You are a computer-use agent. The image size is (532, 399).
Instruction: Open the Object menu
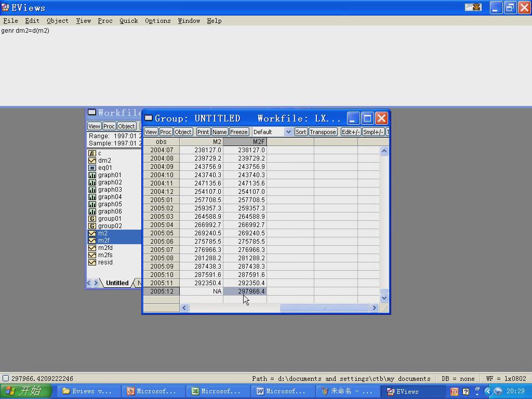click(58, 21)
